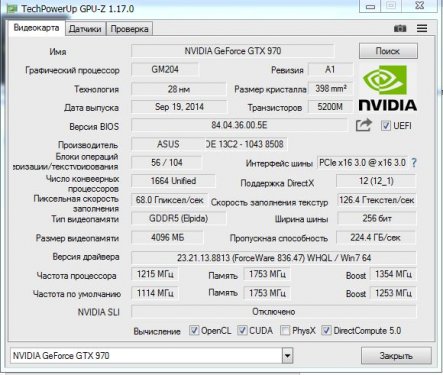Switch to the Датчики tab
Image resolution: width=443 pixels, height=375 pixels.
pyautogui.click(x=85, y=29)
